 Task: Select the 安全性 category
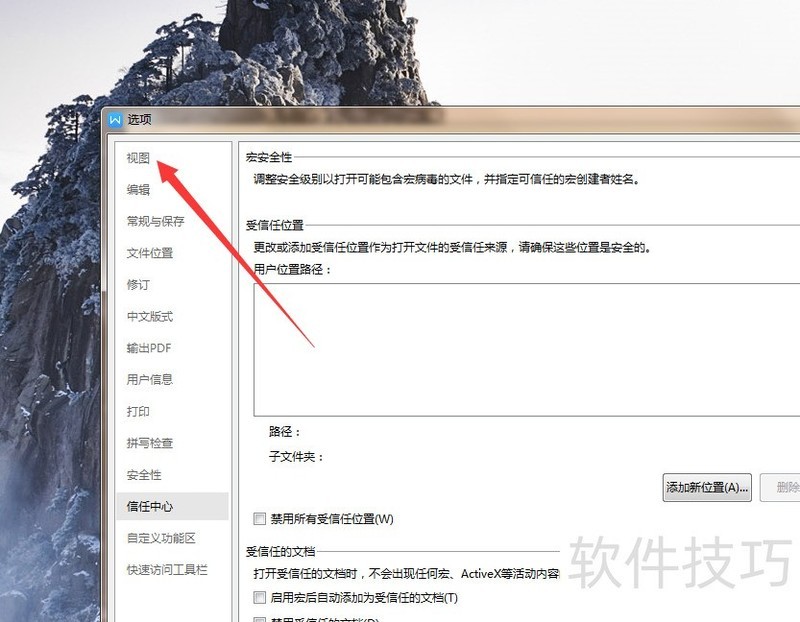(x=144, y=475)
